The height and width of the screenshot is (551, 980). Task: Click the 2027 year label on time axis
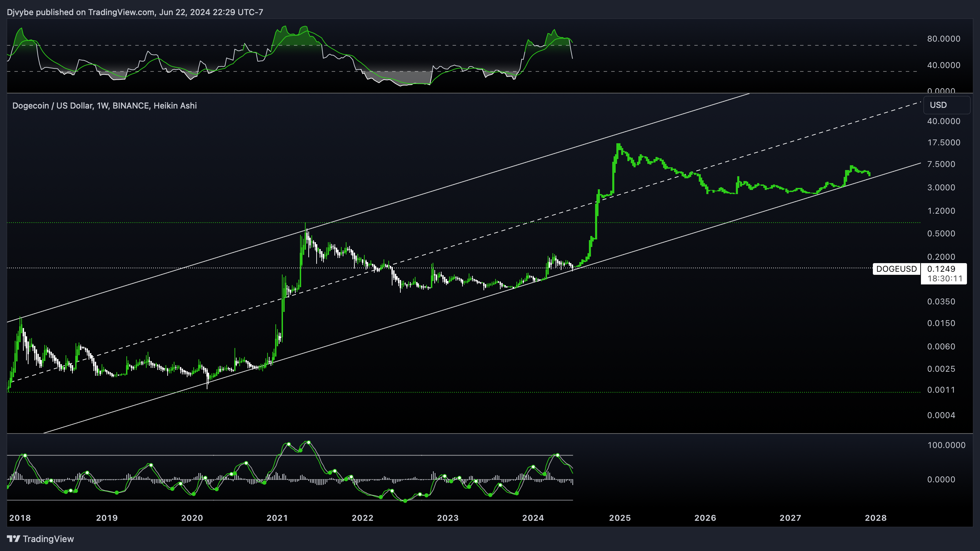[x=790, y=518]
